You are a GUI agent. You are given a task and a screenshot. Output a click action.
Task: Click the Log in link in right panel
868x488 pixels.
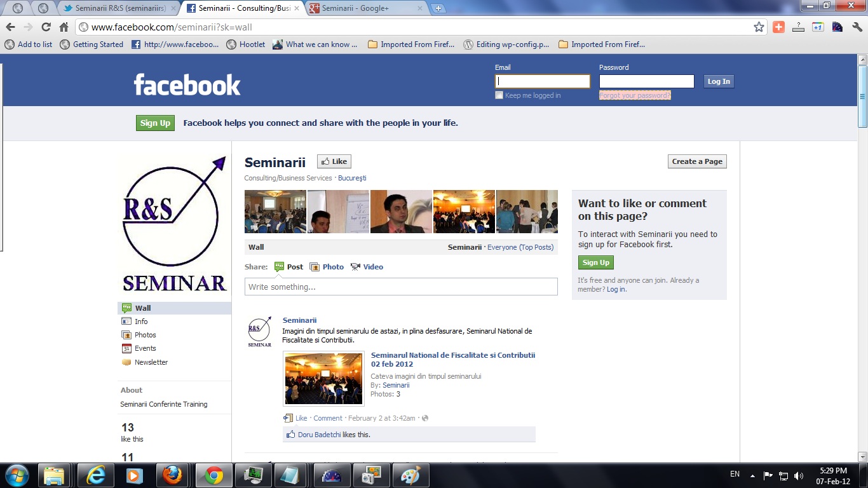(x=616, y=289)
